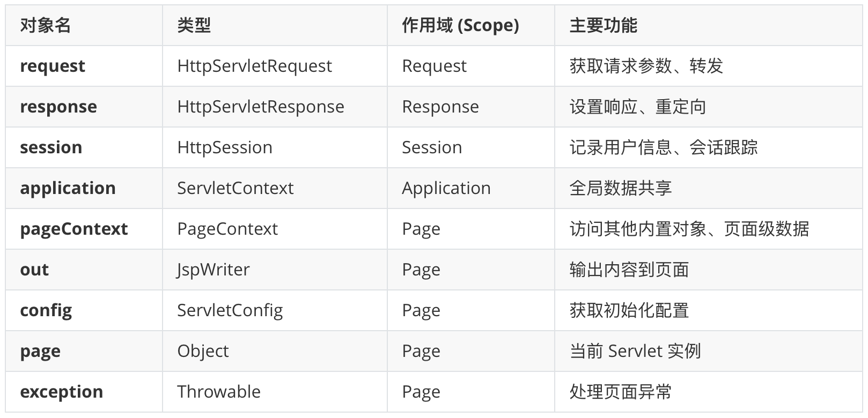Image resolution: width=868 pixels, height=418 pixels.
Task: Select the 全局数据共享 function cell
Action: (x=620, y=188)
